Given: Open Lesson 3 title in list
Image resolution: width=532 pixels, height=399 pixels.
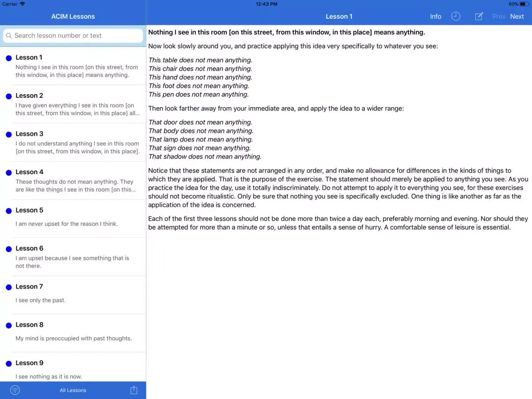Looking at the screenshot, I should [29, 133].
